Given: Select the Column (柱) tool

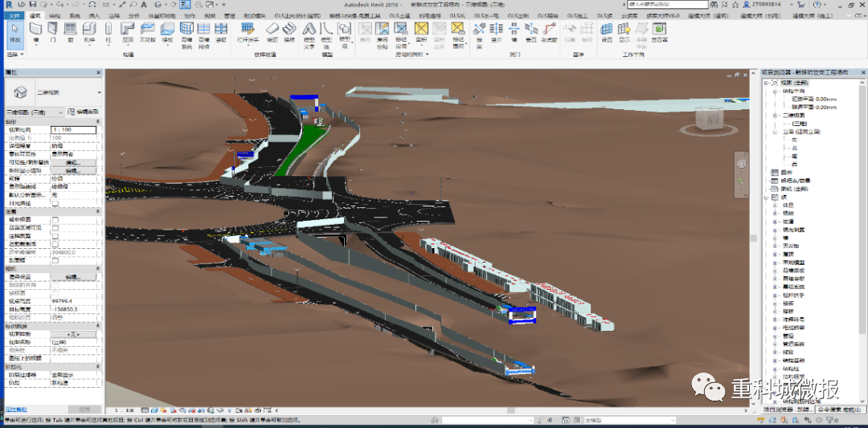Looking at the screenshot, I should click(x=108, y=33).
